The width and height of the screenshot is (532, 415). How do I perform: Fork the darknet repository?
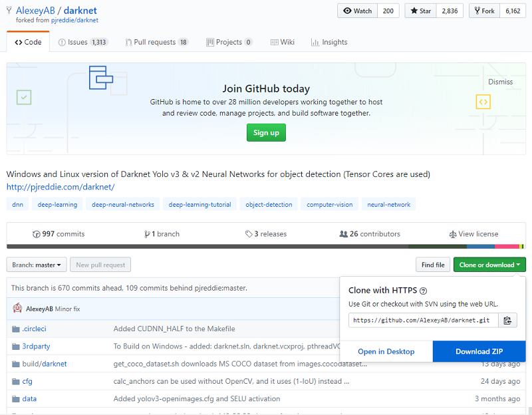pos(485,11)
